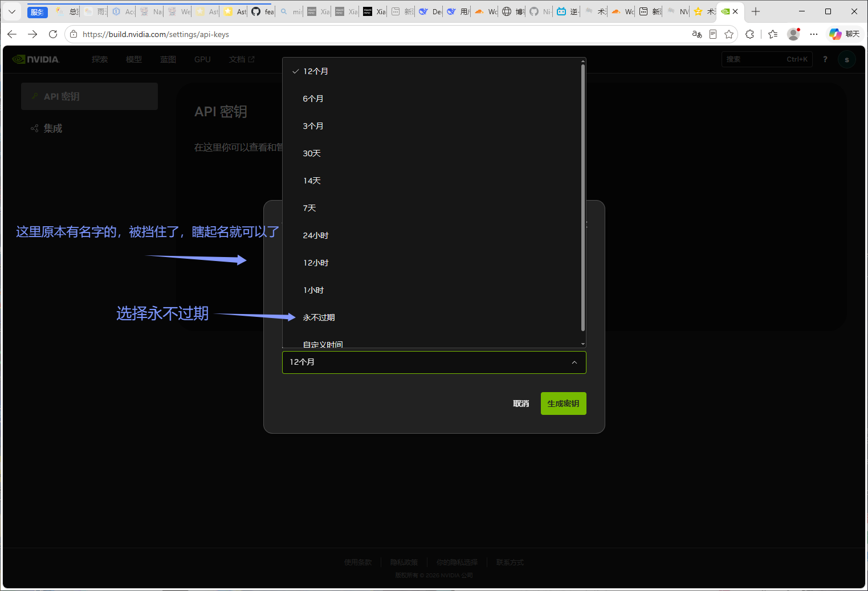868x591 pixels.
Task: Click the 搜索 search field
Action: click(x=767, y=59)
